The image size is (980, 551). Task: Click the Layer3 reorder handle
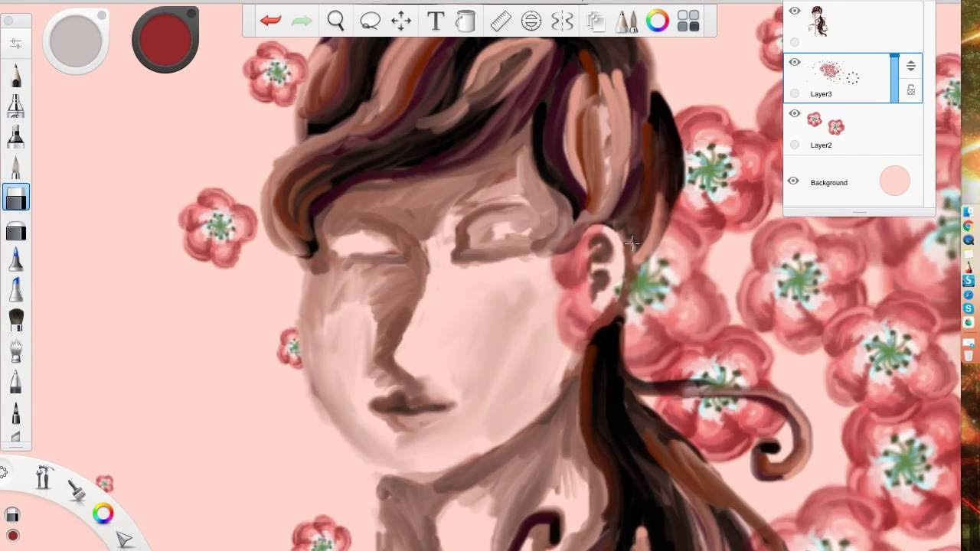click(911, 66)
